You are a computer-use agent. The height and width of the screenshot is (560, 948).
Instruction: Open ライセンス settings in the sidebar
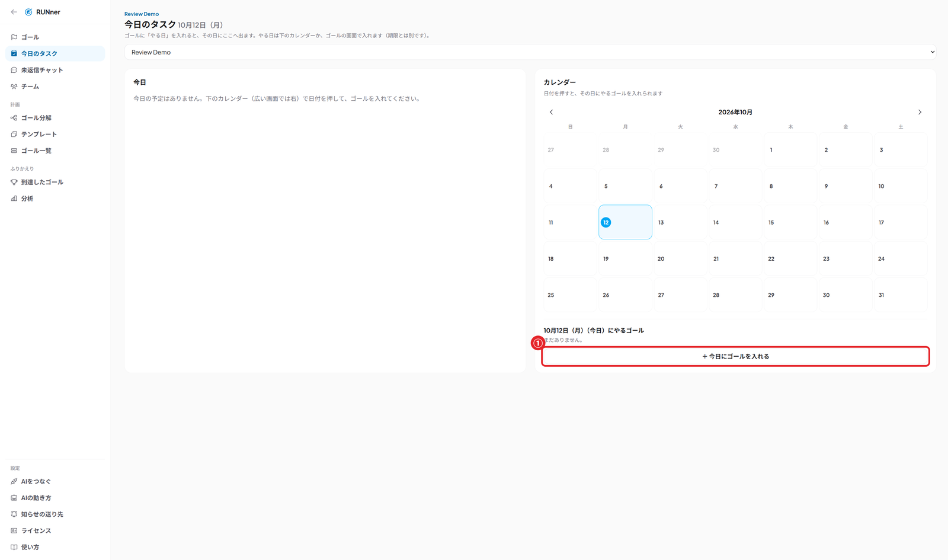tap(55, 530)
